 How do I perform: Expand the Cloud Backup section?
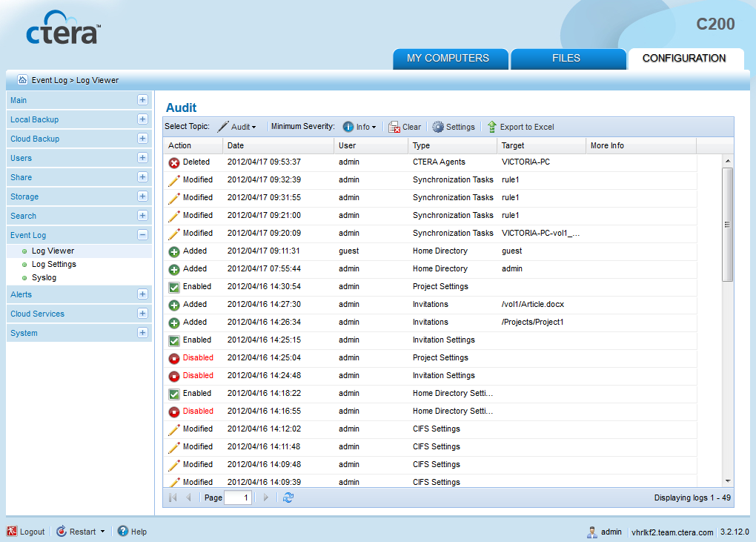click(x=142, y=139)
